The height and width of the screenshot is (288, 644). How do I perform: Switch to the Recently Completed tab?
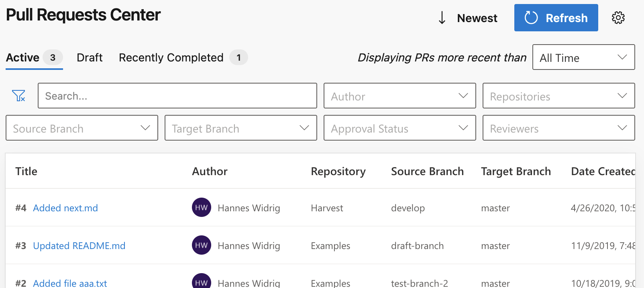click(x=171, y=57)
